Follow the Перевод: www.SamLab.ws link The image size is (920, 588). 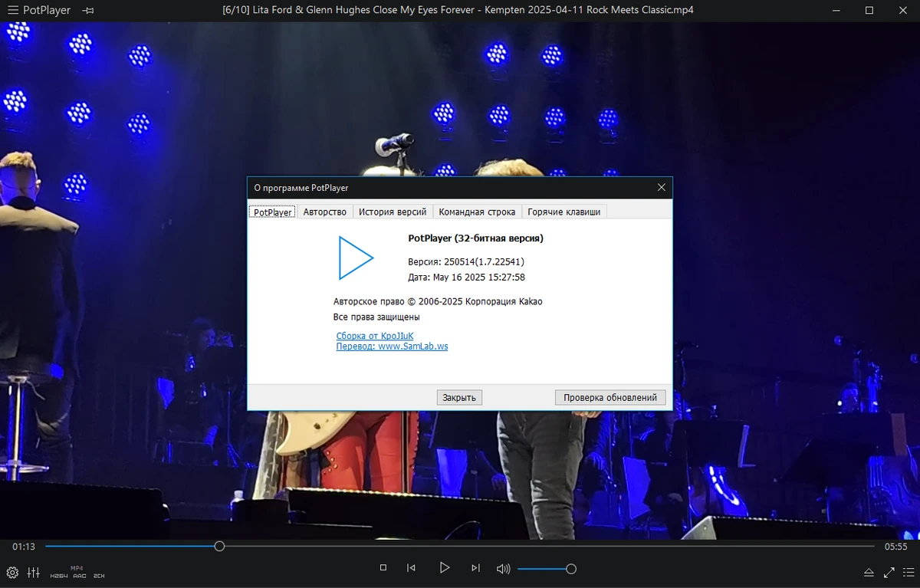pyautogui.click(x=392, y=347)
